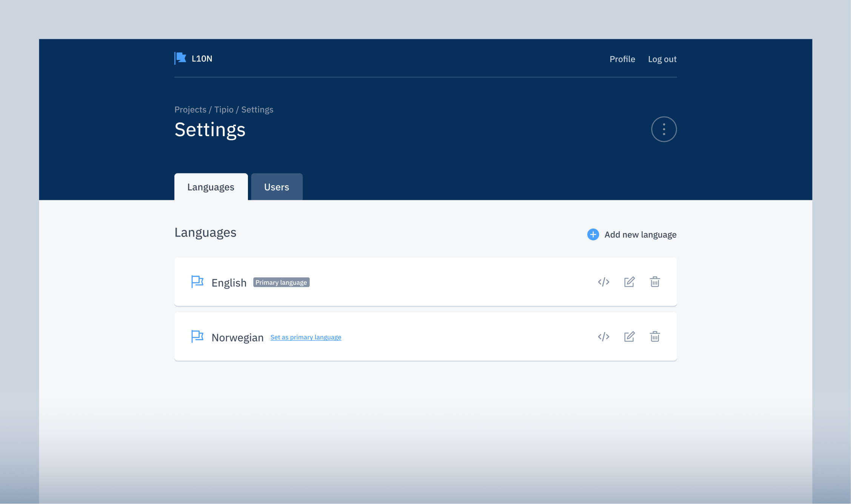The width and height of the screenshot is (851, 504).
Task: Open the three-dot options menu
Action: (664, 129)
